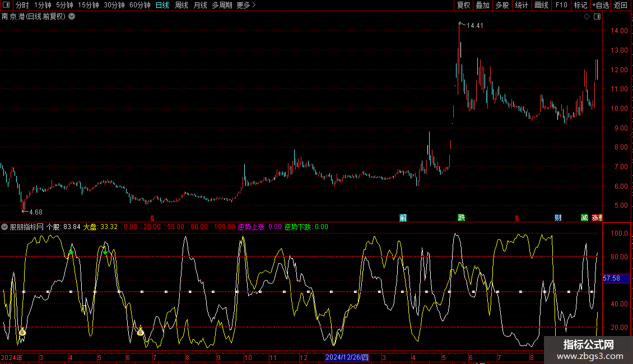Toggle the left side panel icon
The height and width of the screenshot is (364, 633).
pyautogui.click(x=6, y=5)
